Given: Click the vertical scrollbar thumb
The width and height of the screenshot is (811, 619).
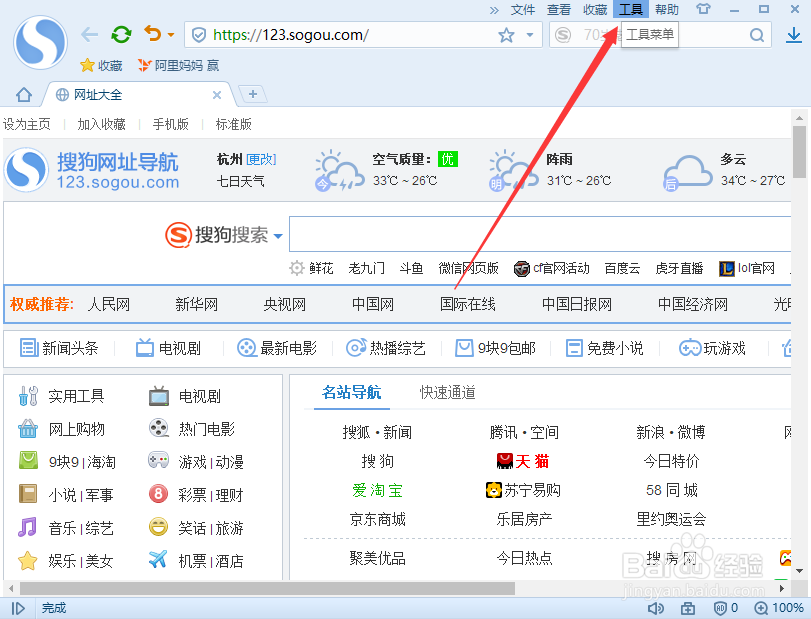Looking at the screenshot, I should click(x=800, y=151).
